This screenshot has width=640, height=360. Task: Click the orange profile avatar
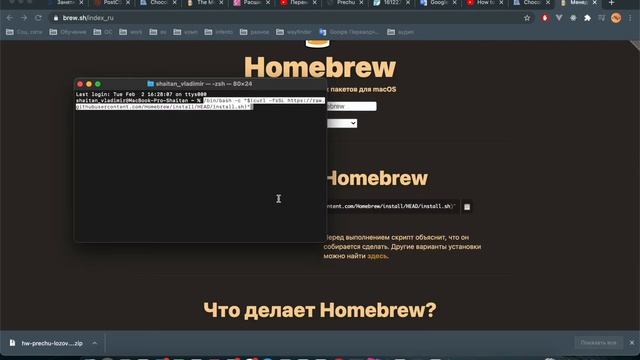pyautogui.click(x=616, y=18)
